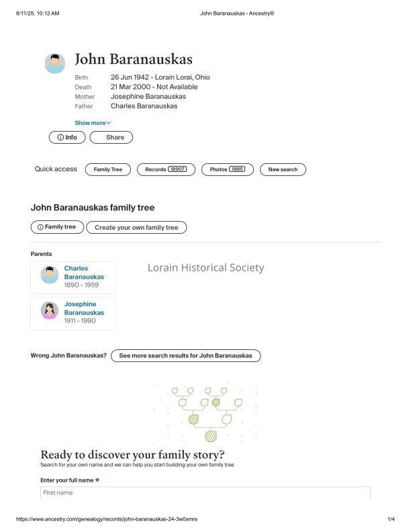The image size is (411, 532).
Task: Click the family tree illustration graphic
Action: [x=205, y=414]
